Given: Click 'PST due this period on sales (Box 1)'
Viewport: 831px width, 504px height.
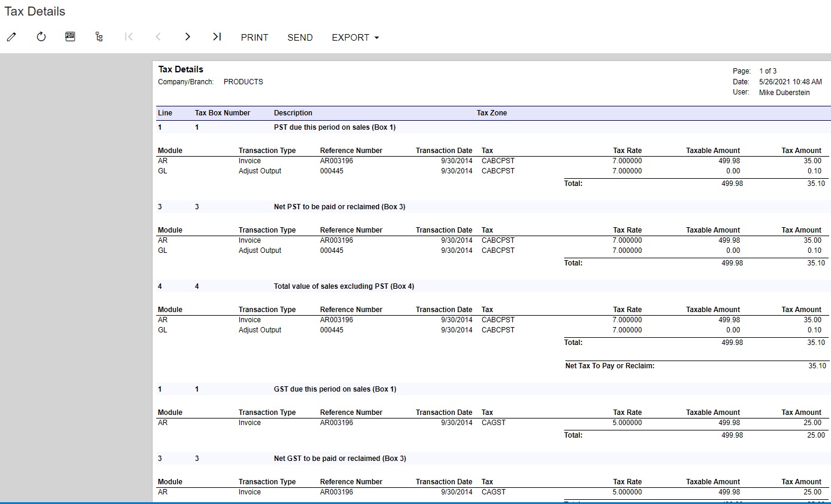Looking at the screenshot, I should pos(334,127).
